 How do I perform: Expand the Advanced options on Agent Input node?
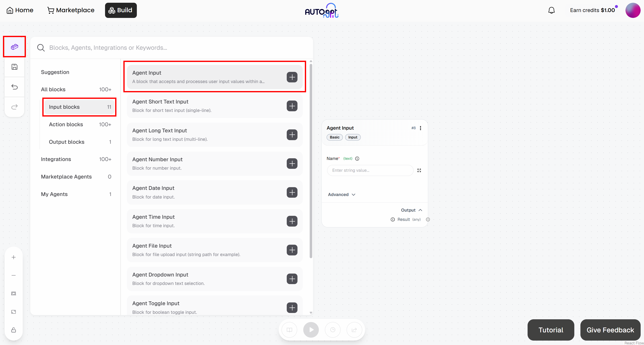tap(341, 194)
